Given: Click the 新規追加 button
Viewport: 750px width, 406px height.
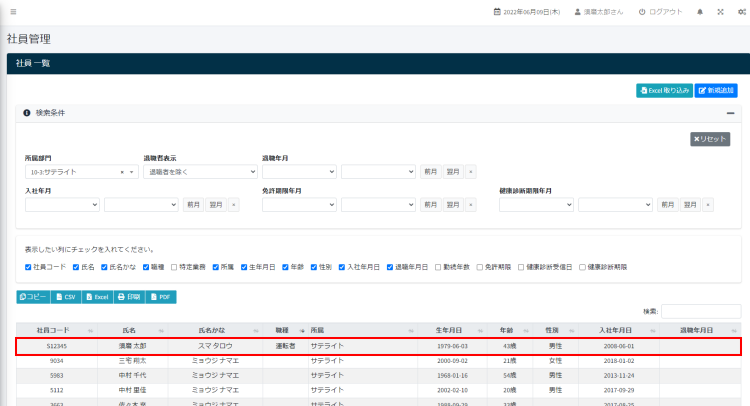Looking at the screenshot, I should [x=716, y=90].
